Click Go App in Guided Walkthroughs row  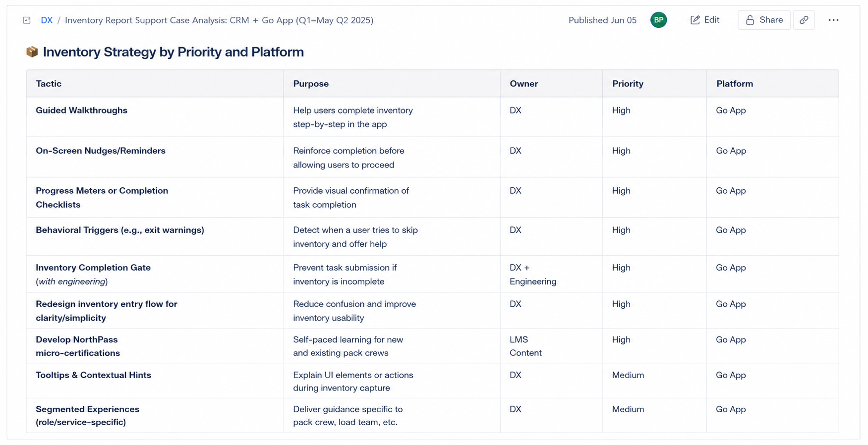pyautogui.click(x=772, y=117)
